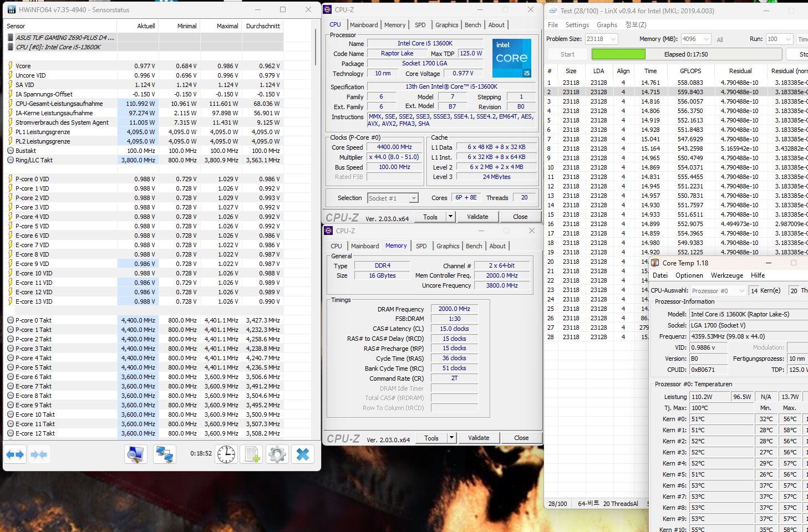808x532 pixels.
Task: Click the HWiNFO64 title bar app icon
Action: 12,9
